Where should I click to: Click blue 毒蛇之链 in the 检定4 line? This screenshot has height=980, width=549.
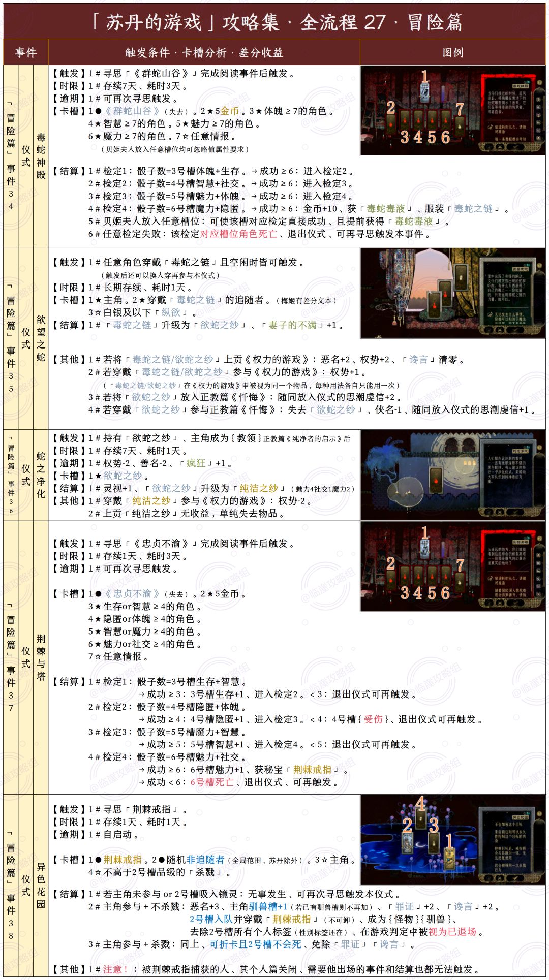474,208
